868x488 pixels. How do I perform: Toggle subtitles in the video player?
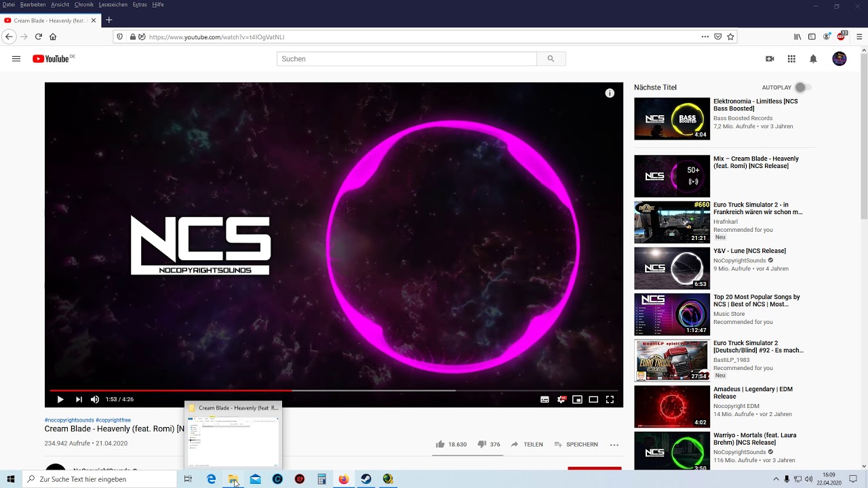click(545, 399)
